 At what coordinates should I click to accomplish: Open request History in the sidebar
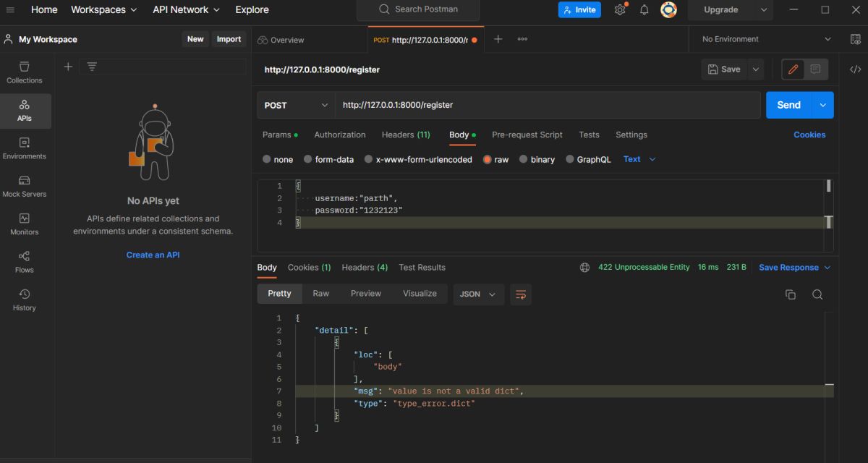click(25, 300)
